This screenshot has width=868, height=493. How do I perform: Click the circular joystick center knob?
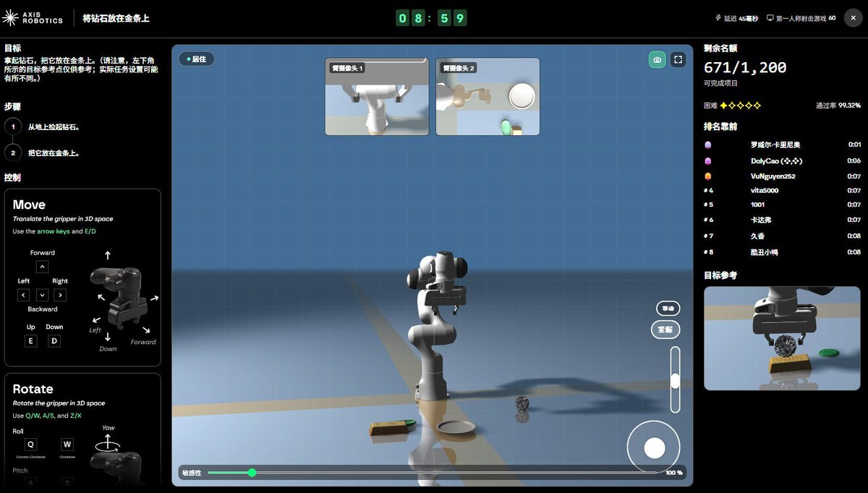click(x=654, y=448)
